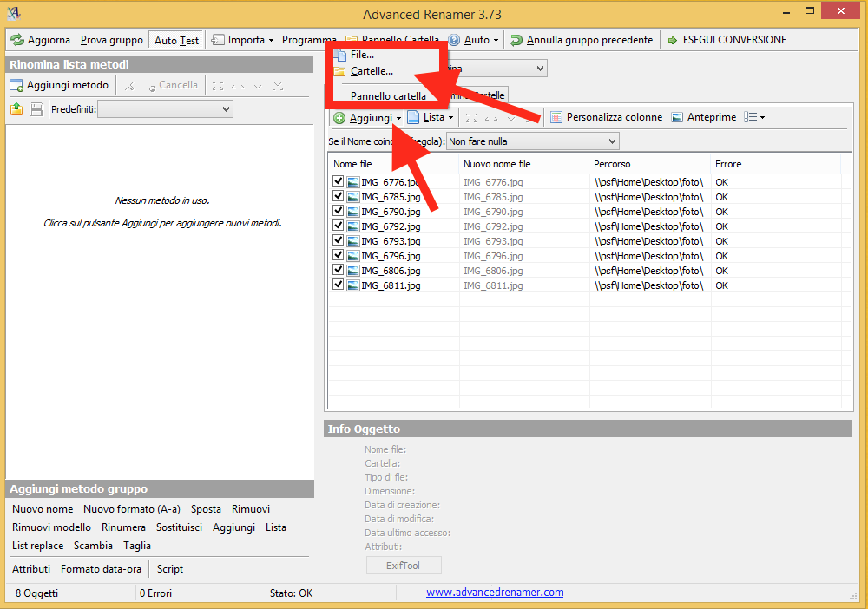Click the ESEGUI CONVERSIONE green arrow icon

[673, 40]
